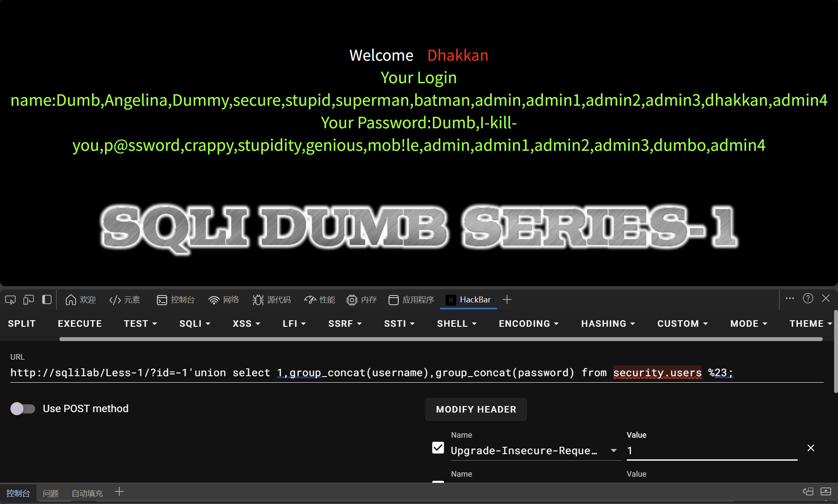The height and width of the screenshot is (504, 838).
Task: Open the DevTools help icon
Action: [808, 299]
